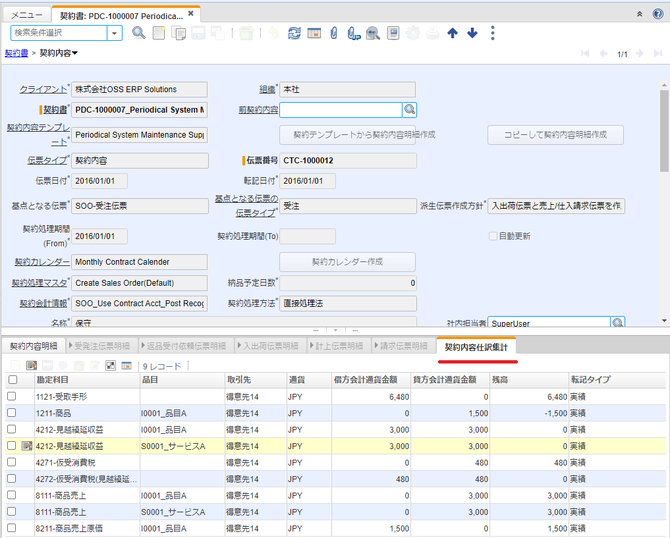Close the 契約書 PDC-1000007 tab
The image size is (670, 538).
pyautogui.click(x=191, y=14)
